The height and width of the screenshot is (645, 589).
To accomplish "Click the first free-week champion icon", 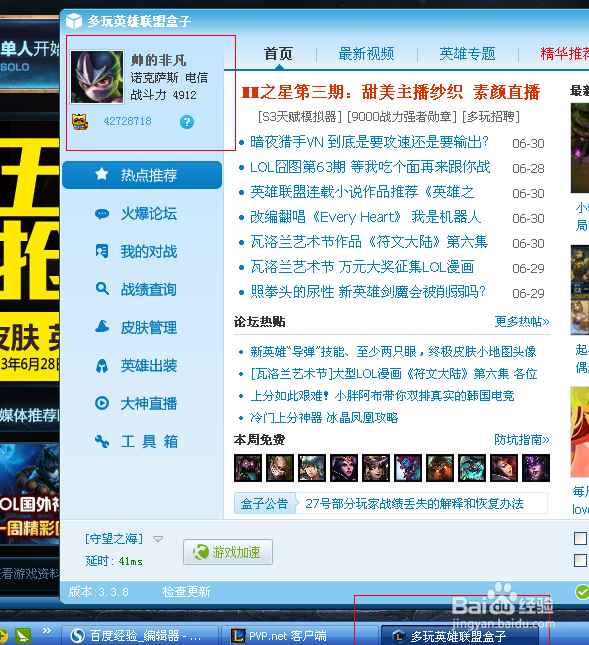I will click(248, 468).
